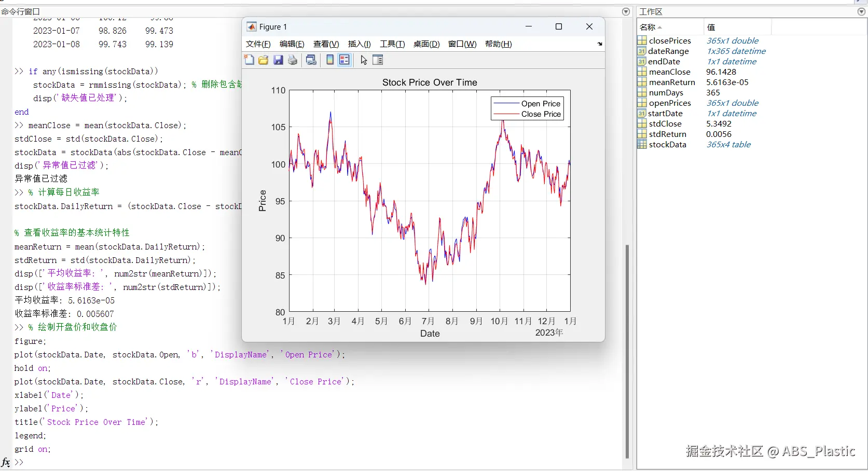Image resolution: width=868 pixels, height=471 pixels.
Task: Click the figure toolbar dock arrow
Action: coord(600,44)
